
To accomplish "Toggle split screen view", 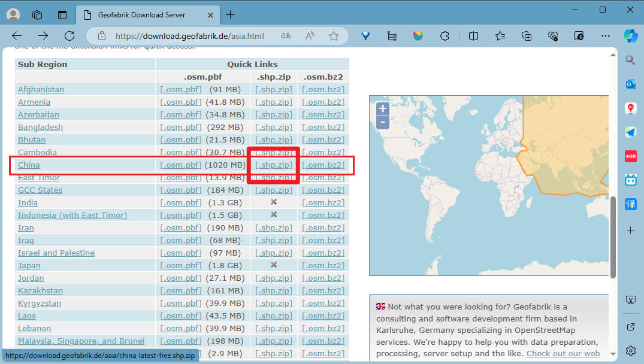I will click(x=473, y=36).
